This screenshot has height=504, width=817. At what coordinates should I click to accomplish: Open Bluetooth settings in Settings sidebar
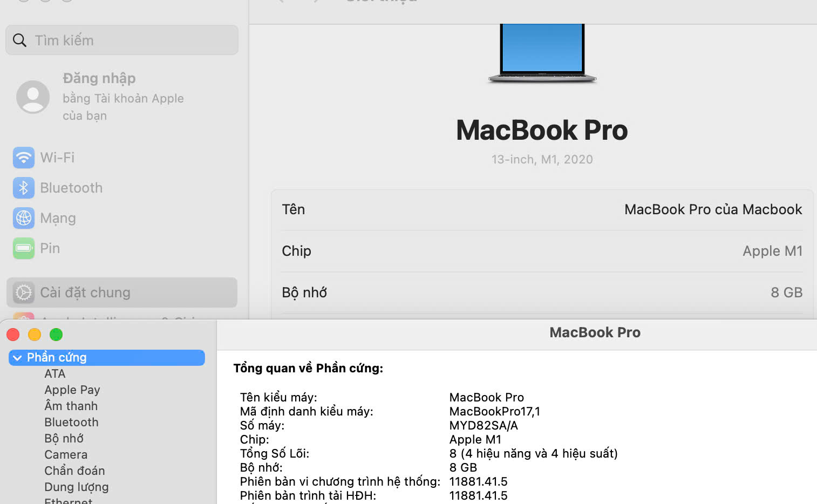click(122, 188)
